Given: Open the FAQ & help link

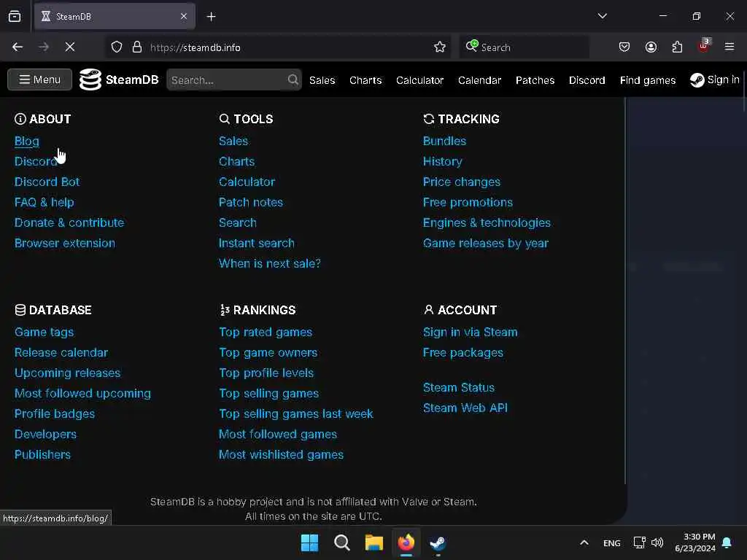Looking at the screenshot, I should [44, 203].
